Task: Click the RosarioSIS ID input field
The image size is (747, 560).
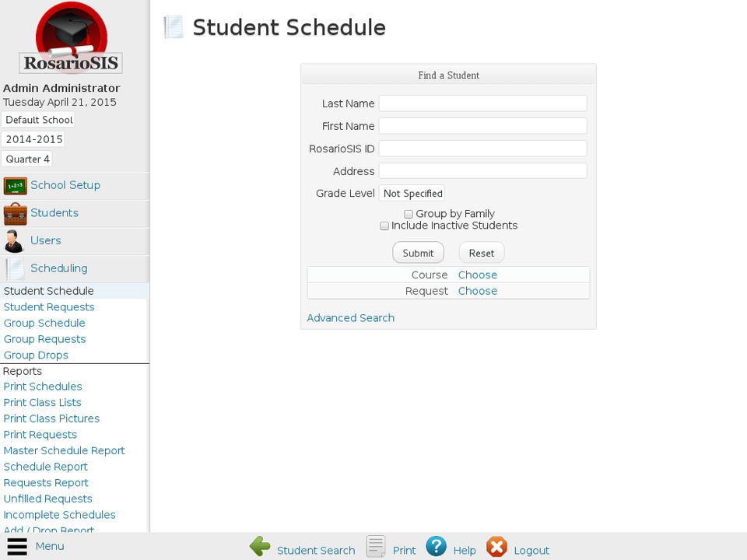Action: (x=482, y=148)
